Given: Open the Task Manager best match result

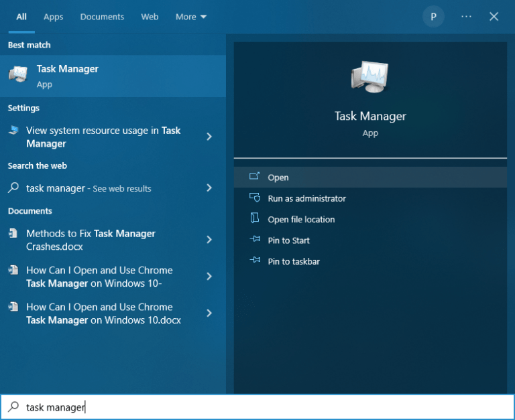Looking at the screenshot, I should 113,76.
